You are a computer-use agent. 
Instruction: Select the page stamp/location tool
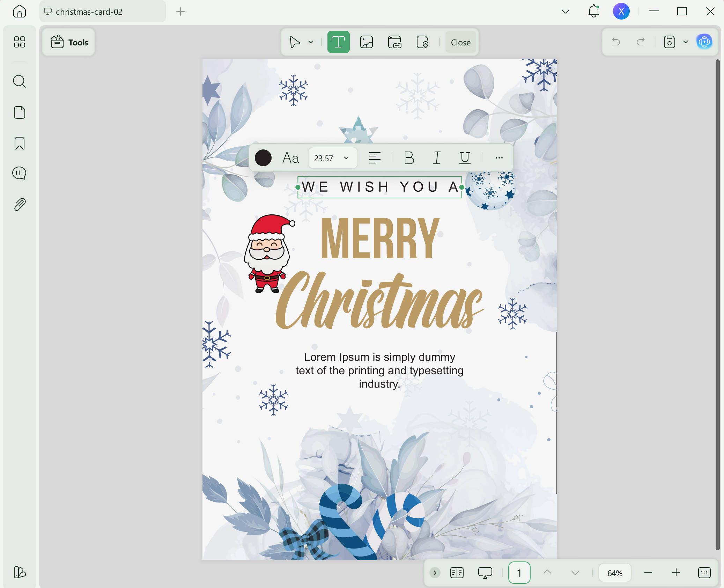pos(422,42)
